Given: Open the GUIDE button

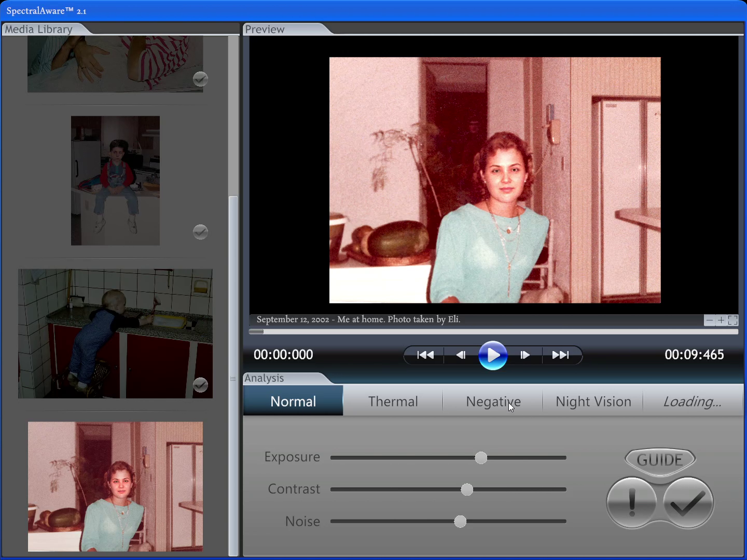Looking at the screenshot, I should pos(660,459).
